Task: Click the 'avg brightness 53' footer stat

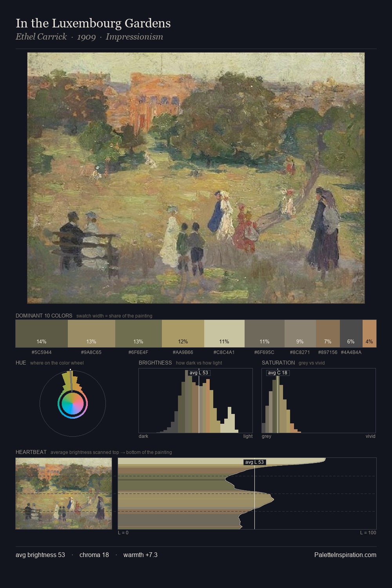Action: [x=40, y=555]
